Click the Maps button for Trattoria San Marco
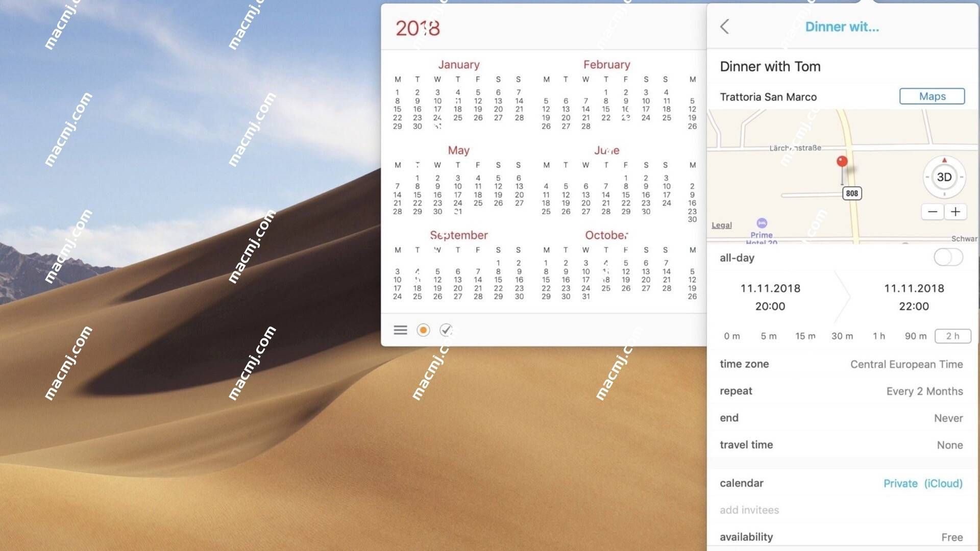The image size is (980, 551). [x=932, y=96]
